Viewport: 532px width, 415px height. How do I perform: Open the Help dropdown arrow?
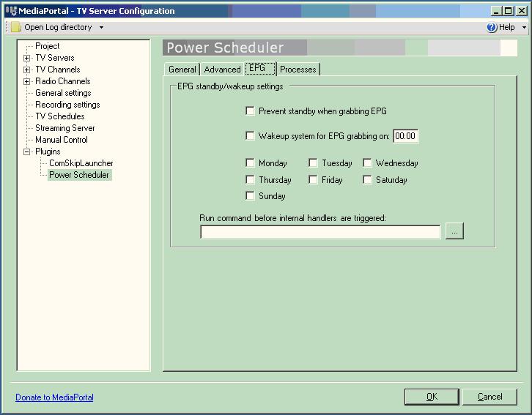coord(524,27)
